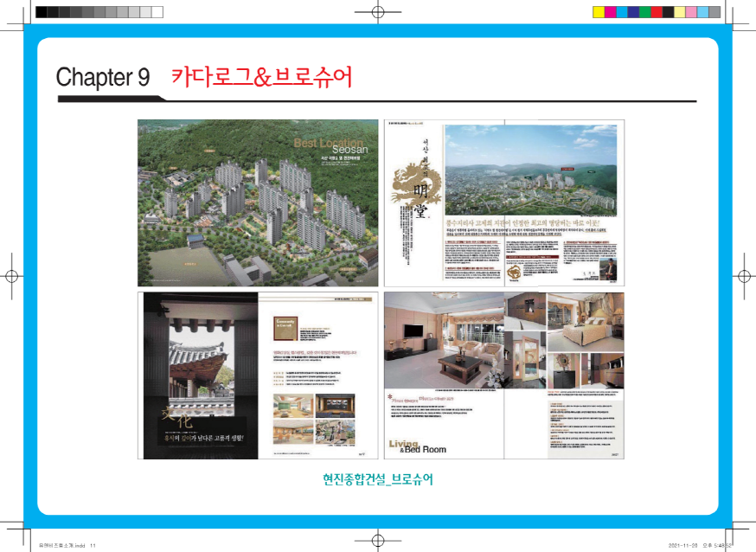Click the red "카다로그&브로슈어" title
Viewport: 756px width, 552px height.
261,76
